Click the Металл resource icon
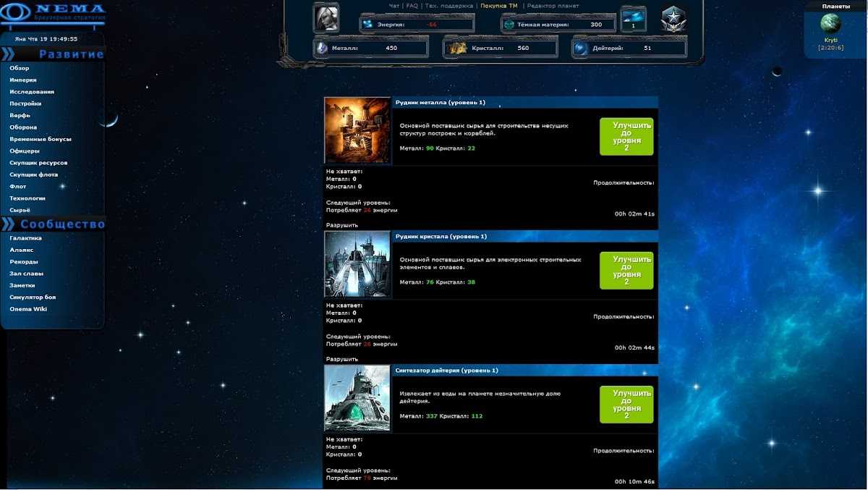Screen dimensions: 868x490 322,48
